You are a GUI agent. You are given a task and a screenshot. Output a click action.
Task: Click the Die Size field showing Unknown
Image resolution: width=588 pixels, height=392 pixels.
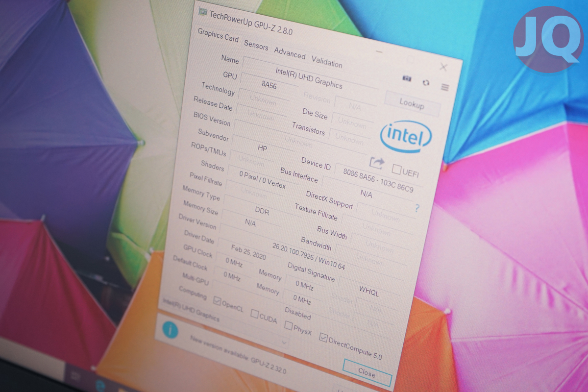[x=353, y=123]
